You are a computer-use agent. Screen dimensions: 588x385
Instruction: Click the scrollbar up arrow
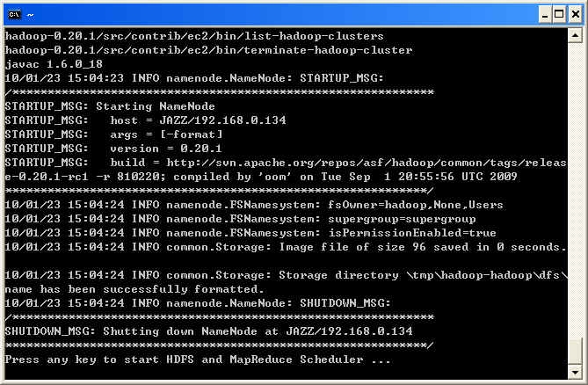pos(575,36)
